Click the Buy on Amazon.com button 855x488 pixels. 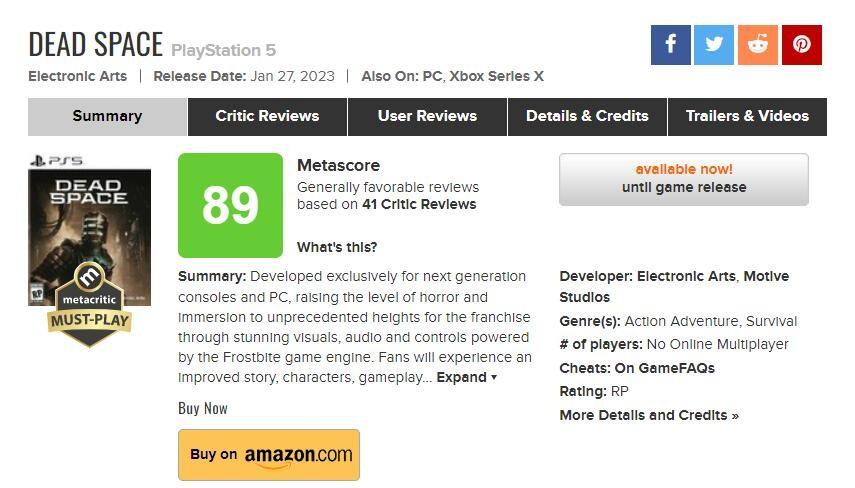coord(269,455)
